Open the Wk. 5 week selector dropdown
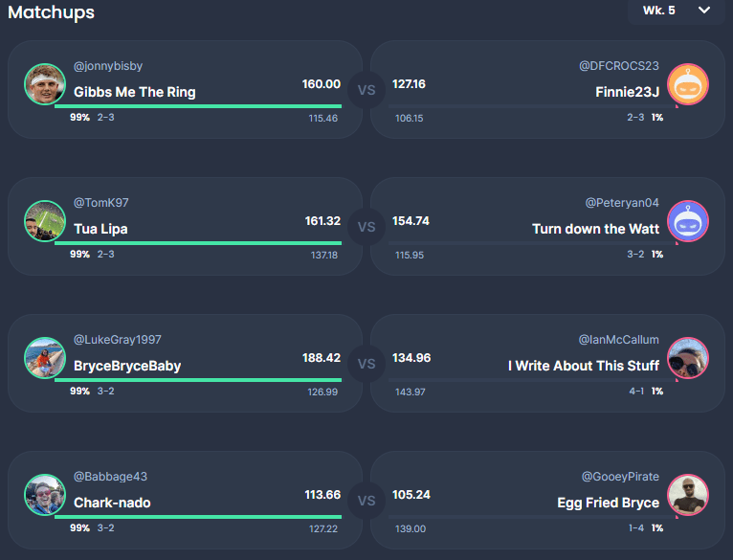 point(676,11)
